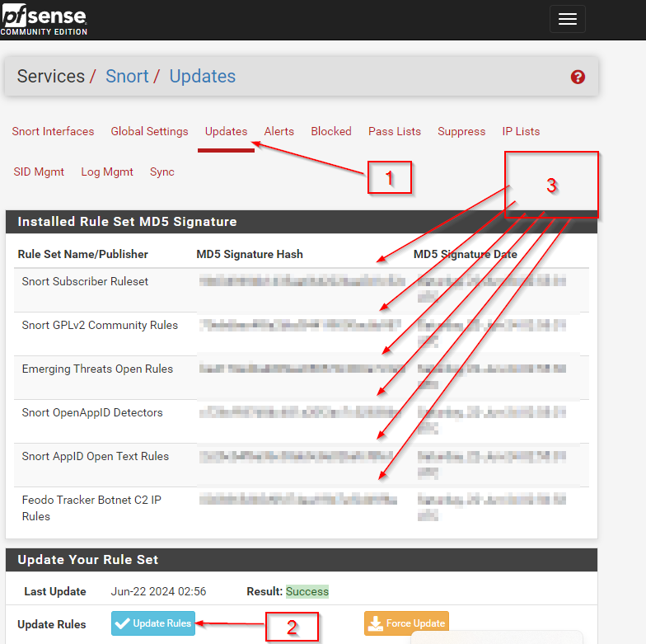The height and width of the screenshot is (644, 646).
Task: Open the SID Mgmt tab
Action: pyautogui.click(x=38, y=172)
